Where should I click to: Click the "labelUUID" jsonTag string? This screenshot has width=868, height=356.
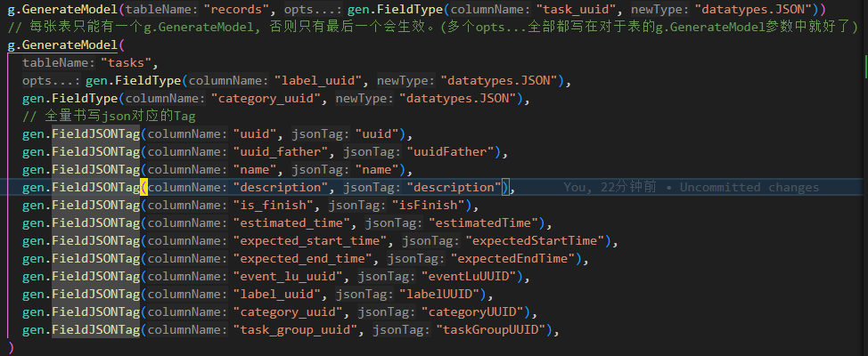tap(441, 295)
